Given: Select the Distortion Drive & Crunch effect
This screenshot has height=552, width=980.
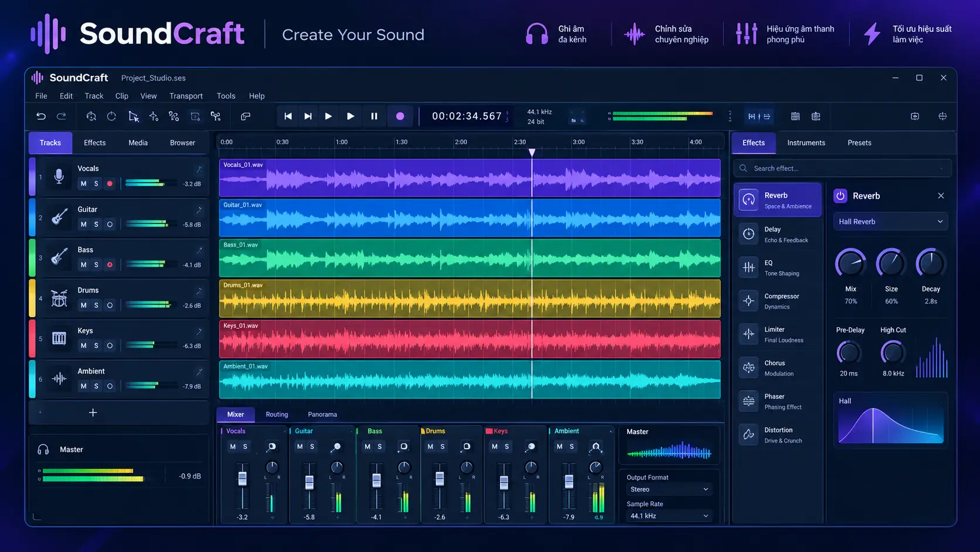Looking at the screenshot, I should click(x=777, y=435).
